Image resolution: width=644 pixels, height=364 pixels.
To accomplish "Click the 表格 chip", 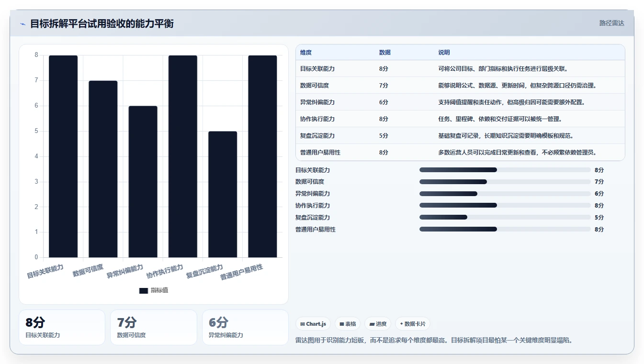I will [348, 324].
